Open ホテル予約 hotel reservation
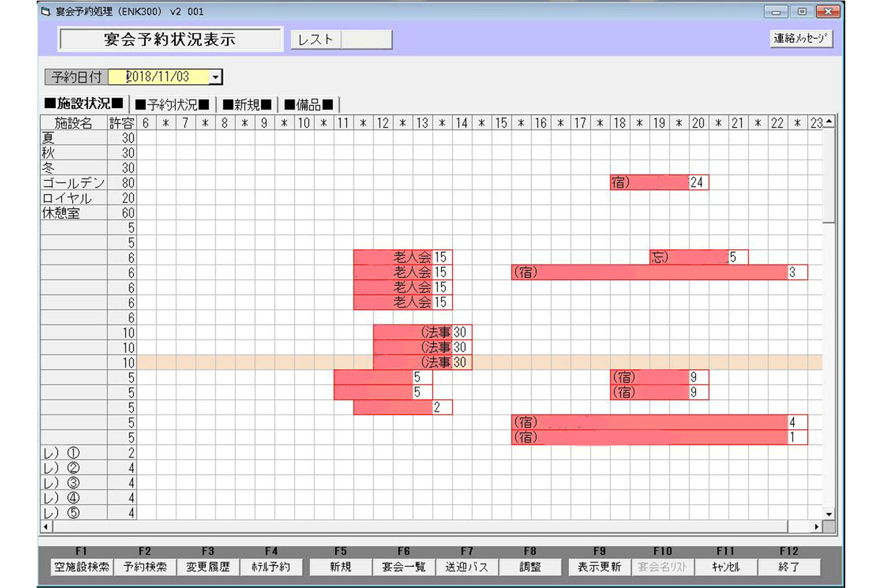The width and height of the screenshot is (882, 588). click(x=271, y=567)
